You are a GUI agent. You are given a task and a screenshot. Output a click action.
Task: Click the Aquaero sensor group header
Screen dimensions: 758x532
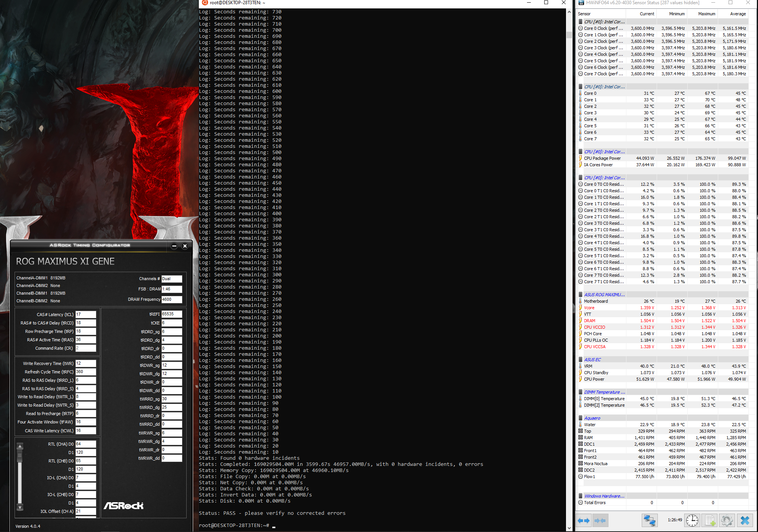click(592, 418)
